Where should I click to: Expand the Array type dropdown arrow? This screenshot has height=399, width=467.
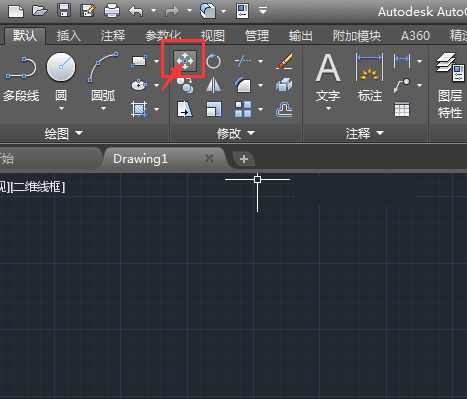[x=260, y=109]
